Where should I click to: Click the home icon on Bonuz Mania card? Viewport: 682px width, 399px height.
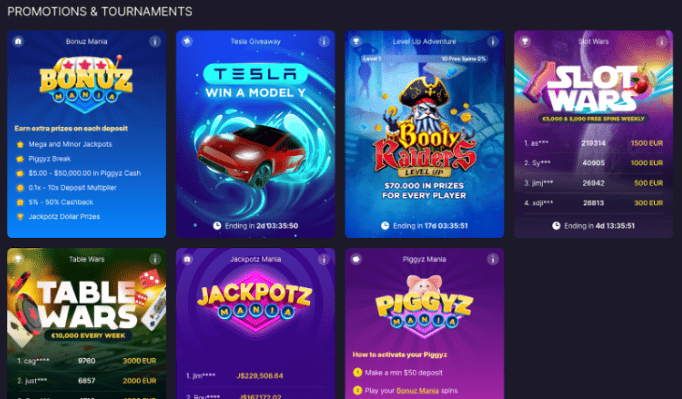(18, 41)
